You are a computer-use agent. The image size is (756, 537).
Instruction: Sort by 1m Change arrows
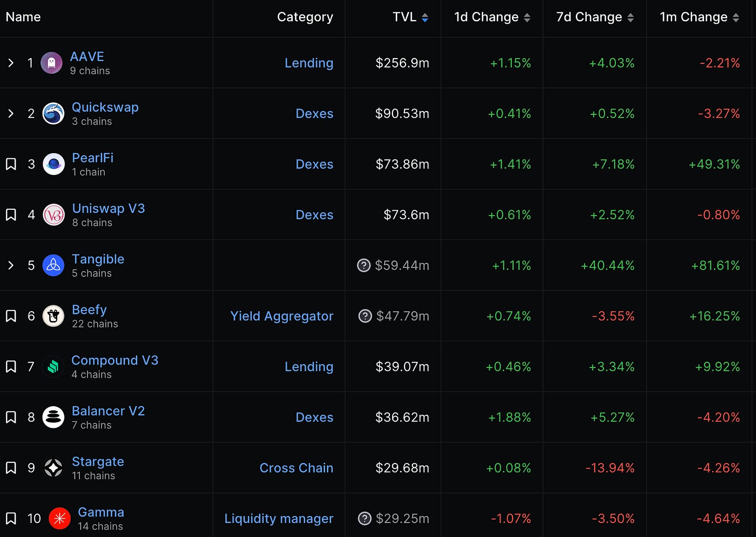[736, 18]
